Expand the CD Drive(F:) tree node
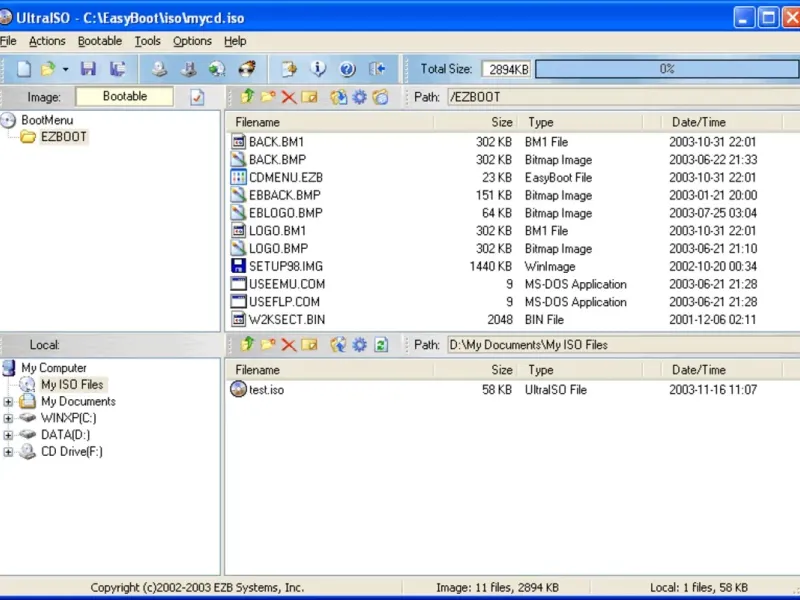The height and width of the screenshot is (600, 800). tap(9, 452)
